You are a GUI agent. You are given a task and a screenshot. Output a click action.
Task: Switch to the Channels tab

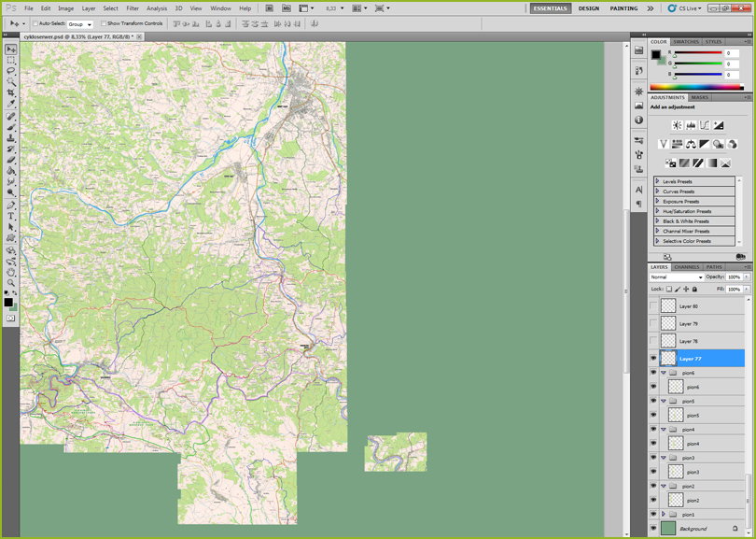tap(687, 267)
